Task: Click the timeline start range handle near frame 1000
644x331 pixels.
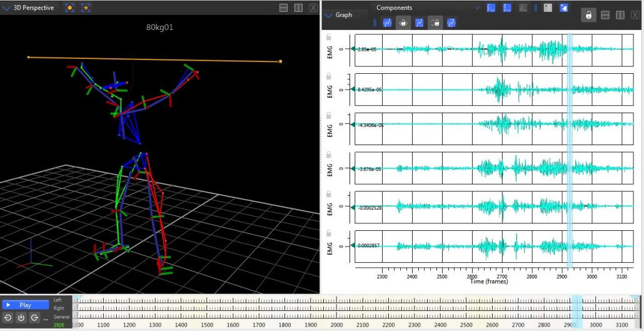Action: (78, 298)
